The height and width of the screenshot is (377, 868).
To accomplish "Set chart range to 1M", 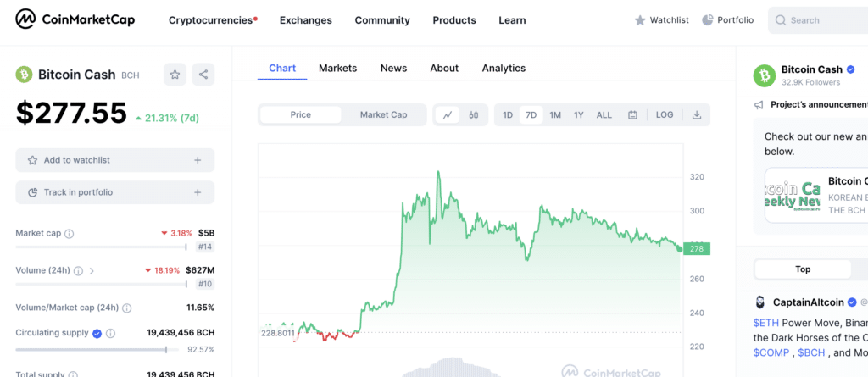I will tap(555, 114).
